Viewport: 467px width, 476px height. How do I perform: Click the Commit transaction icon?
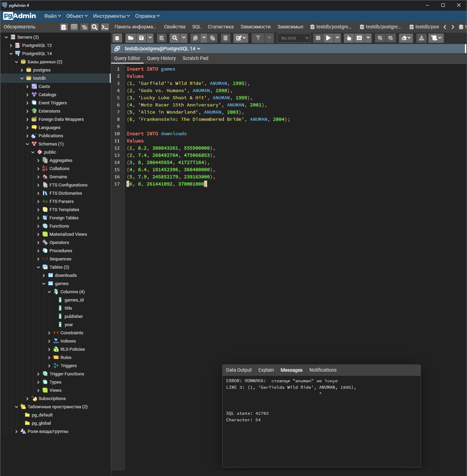click(x=380, y=38)
